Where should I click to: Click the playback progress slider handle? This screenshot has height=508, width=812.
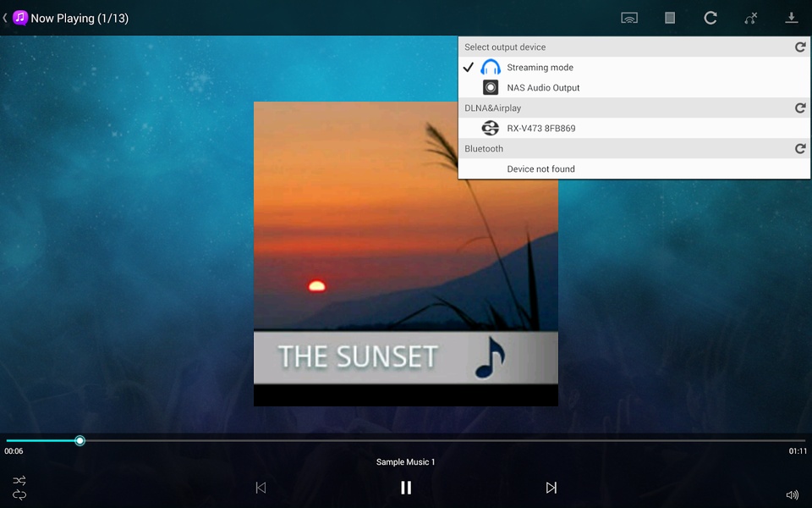tap(80, 440)
